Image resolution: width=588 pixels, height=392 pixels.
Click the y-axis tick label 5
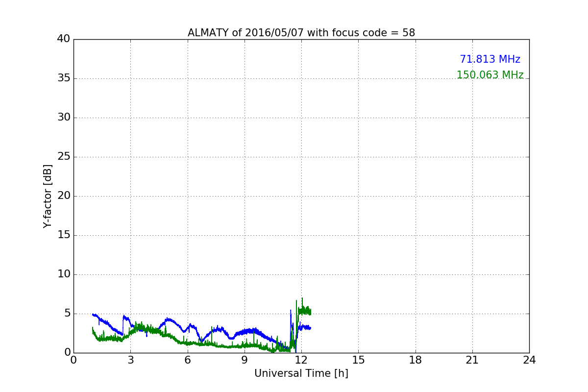[67, 313]
